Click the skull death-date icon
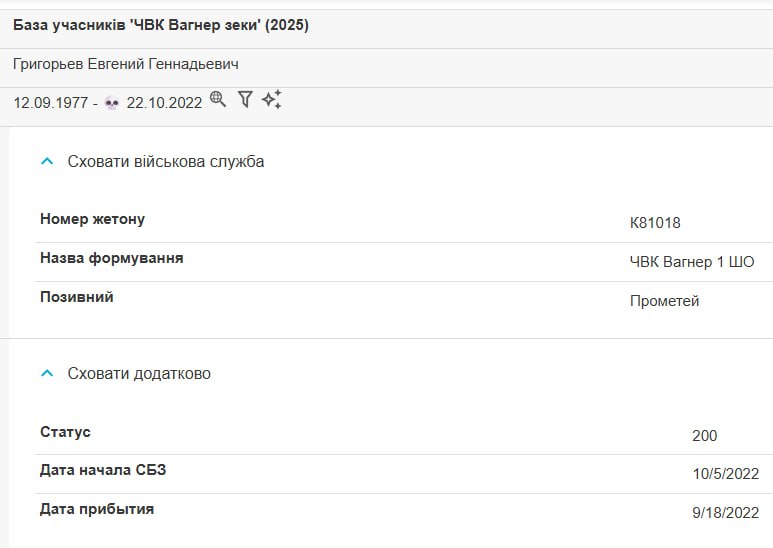 point(112,103)
